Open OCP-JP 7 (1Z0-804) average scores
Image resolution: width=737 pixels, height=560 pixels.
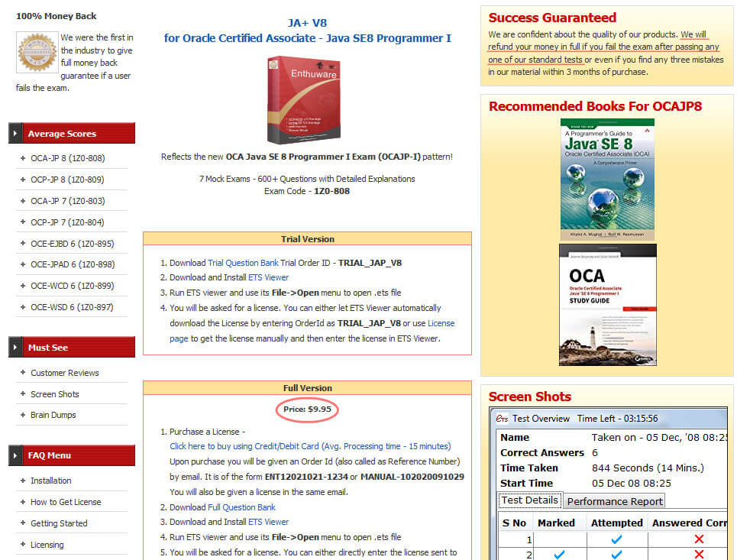[x=67, y=222]
